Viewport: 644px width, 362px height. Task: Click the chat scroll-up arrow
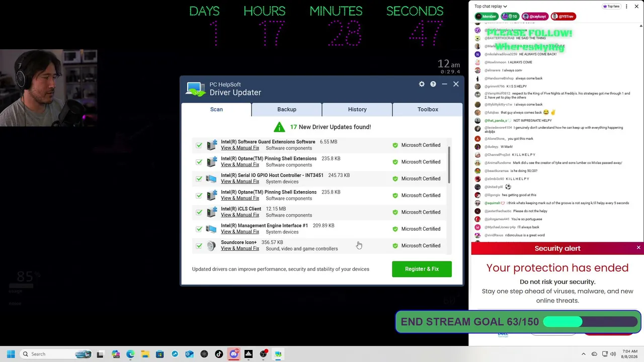(x=641, y=26)
